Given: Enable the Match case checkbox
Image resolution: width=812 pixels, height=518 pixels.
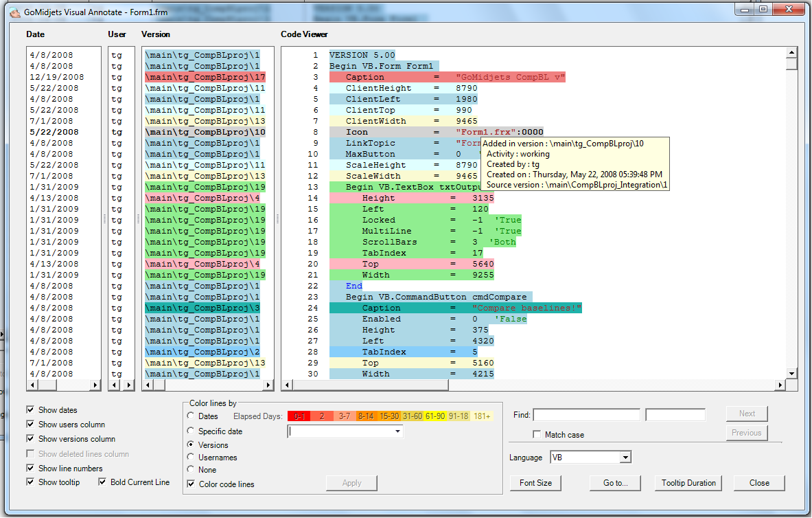Looking at the screenshot, I should coord(537,435).
